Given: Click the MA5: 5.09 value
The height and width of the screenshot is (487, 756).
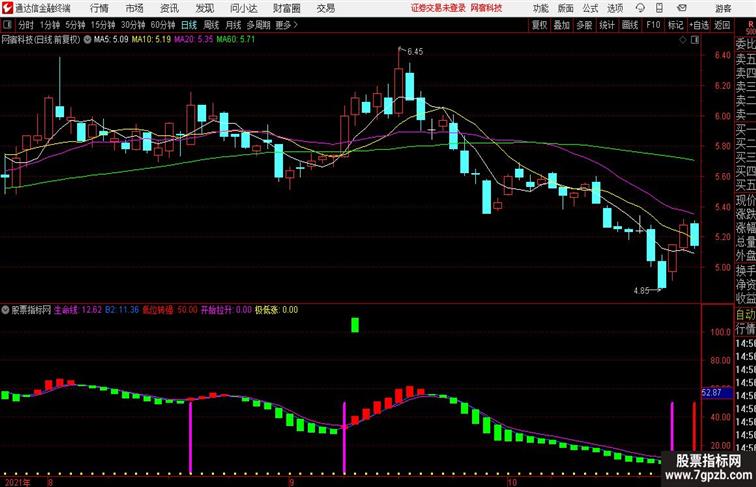Looking at the screenshot, I should 111,40.
